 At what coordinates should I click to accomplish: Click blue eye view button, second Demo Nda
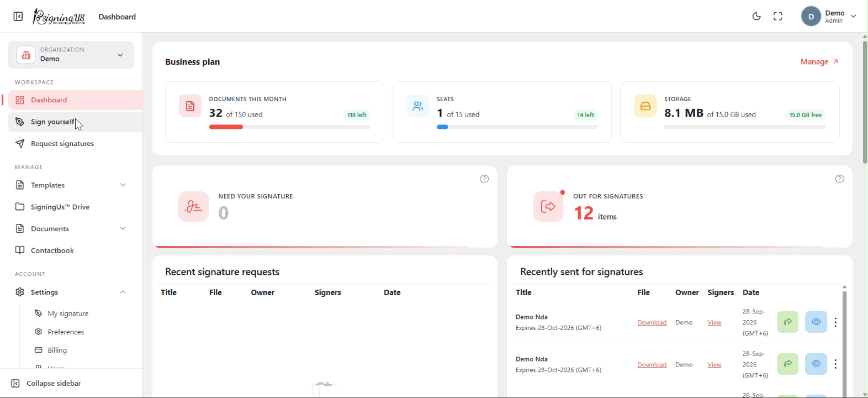(816, 364)
